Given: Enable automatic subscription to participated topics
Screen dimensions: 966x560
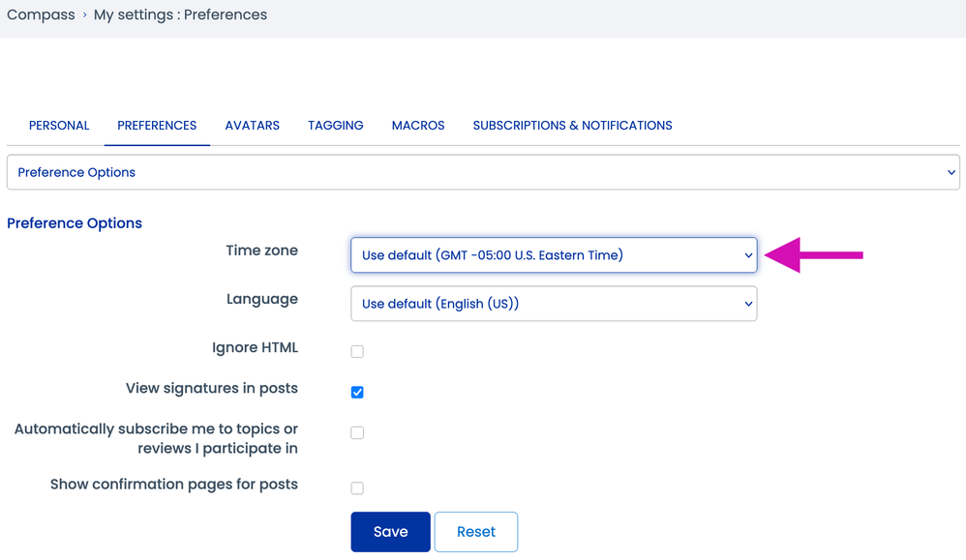Looking at the screenshot, I should (357, 432).
